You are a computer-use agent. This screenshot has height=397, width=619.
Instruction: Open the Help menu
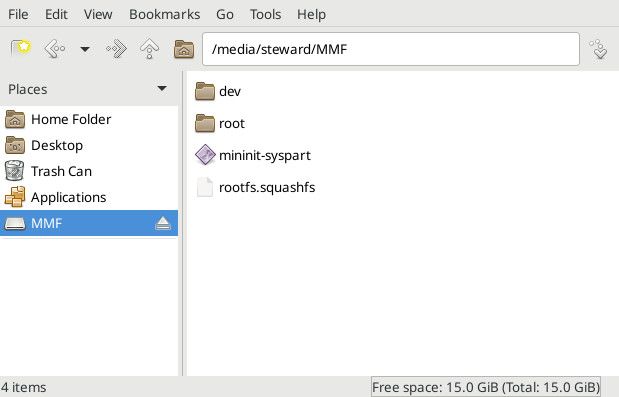click(x=311, y=14)
